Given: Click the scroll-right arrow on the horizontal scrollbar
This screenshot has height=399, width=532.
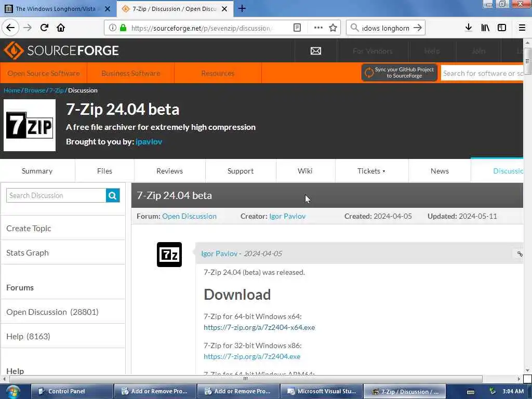Looking at the screenshot, I should [519, 379].
